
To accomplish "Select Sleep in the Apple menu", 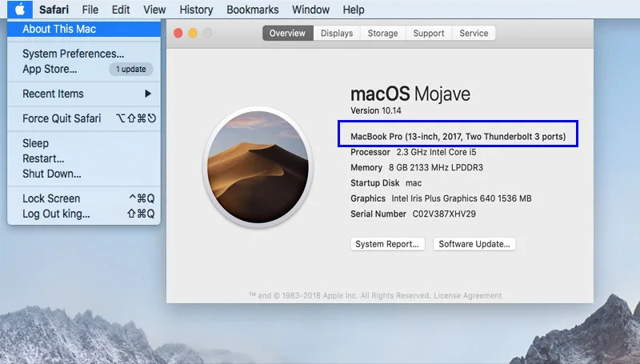I will (36, 143).
